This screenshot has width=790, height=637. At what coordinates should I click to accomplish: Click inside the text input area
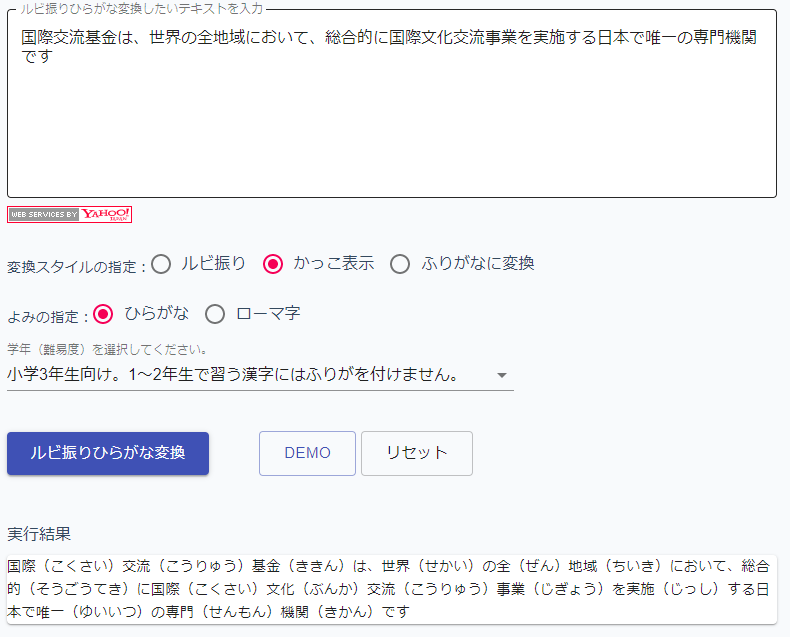click(392, 103)
